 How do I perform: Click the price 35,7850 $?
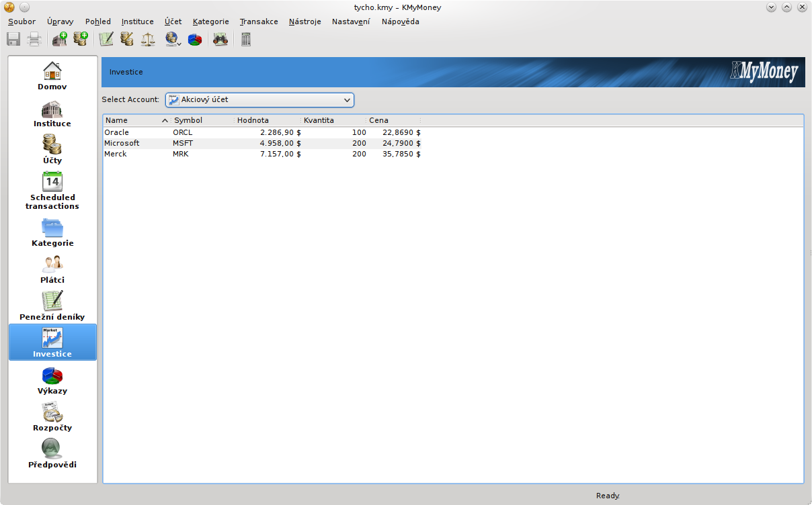pyautogui.click(x=401, y=154)
